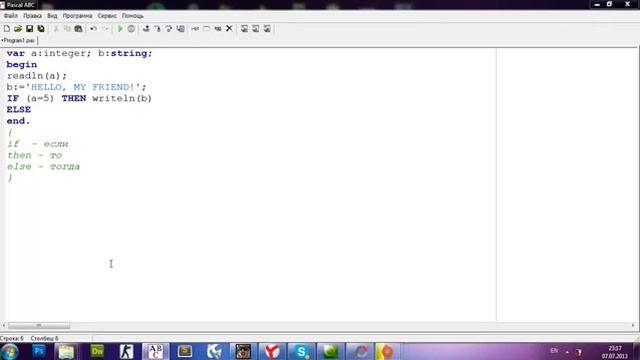This screenshot has width=640, height=360.
Task: Open Windows Explorer folder in the taskbar
Action: pos(66,351)
